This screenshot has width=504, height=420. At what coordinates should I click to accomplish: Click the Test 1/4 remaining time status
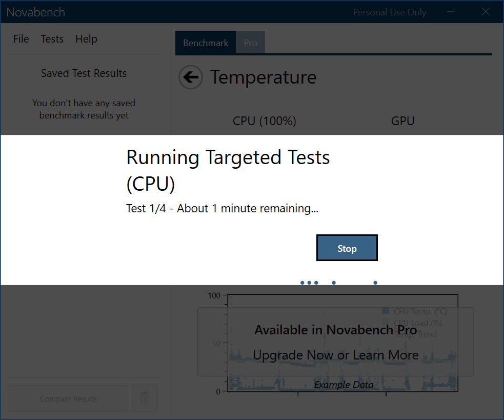click(222, 208)
